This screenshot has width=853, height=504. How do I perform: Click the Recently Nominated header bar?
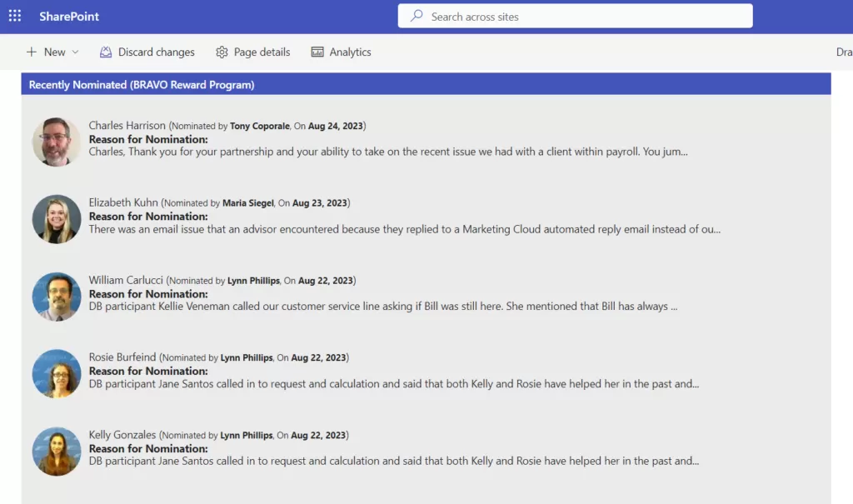426,84
